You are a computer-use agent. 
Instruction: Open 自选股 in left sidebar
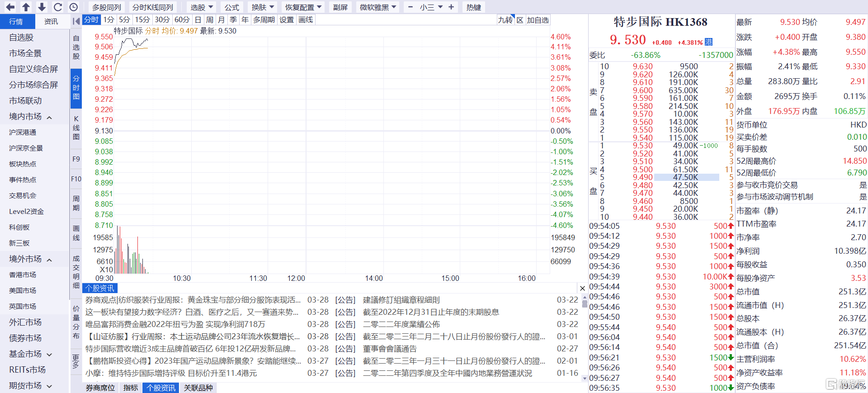pos(21,38)
